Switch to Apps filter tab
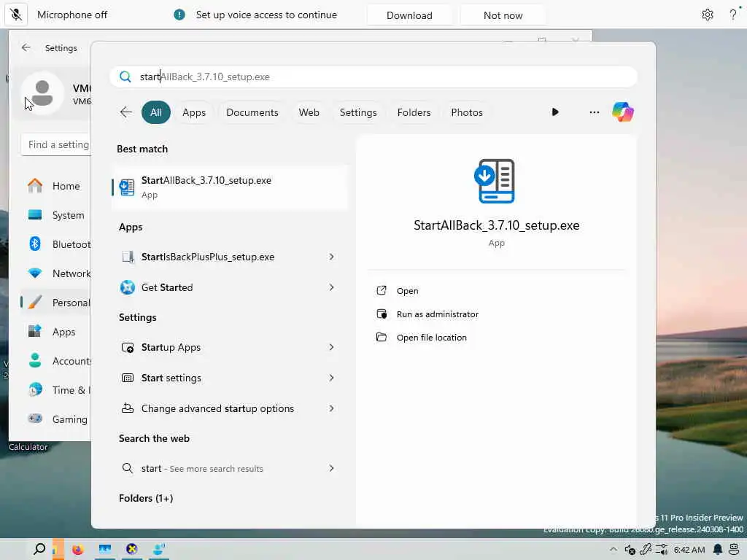This screenshot has width=747, height=560. click(x=194, y=112)
